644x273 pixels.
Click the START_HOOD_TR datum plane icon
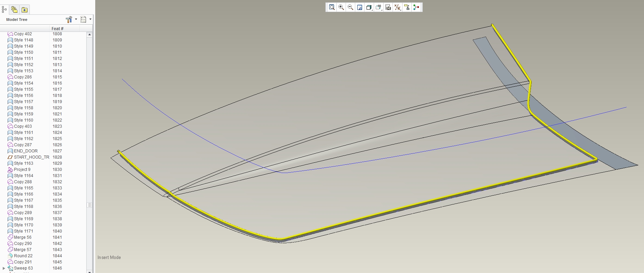tap(10, 157)
